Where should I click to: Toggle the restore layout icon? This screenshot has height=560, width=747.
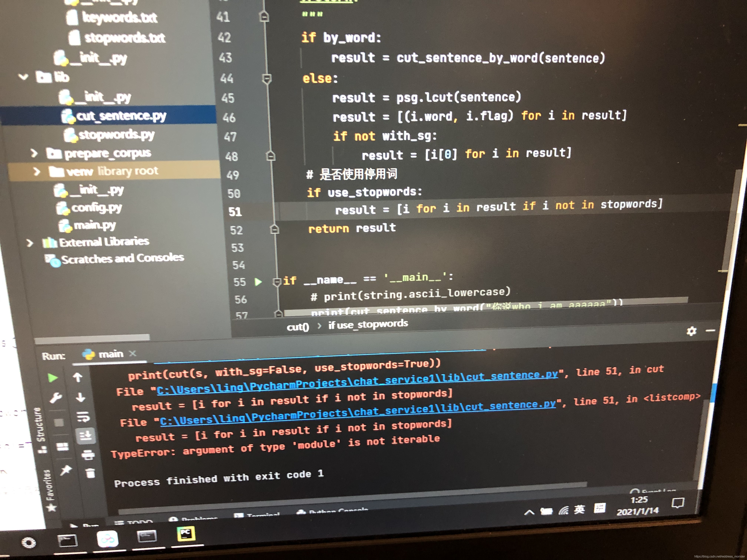62,447
